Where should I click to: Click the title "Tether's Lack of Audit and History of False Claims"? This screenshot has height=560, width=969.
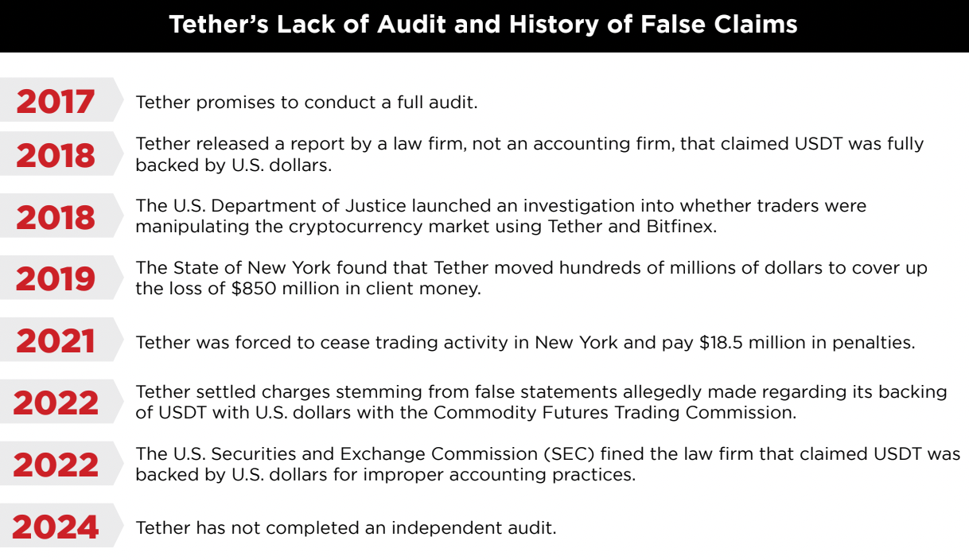(484, 25)
